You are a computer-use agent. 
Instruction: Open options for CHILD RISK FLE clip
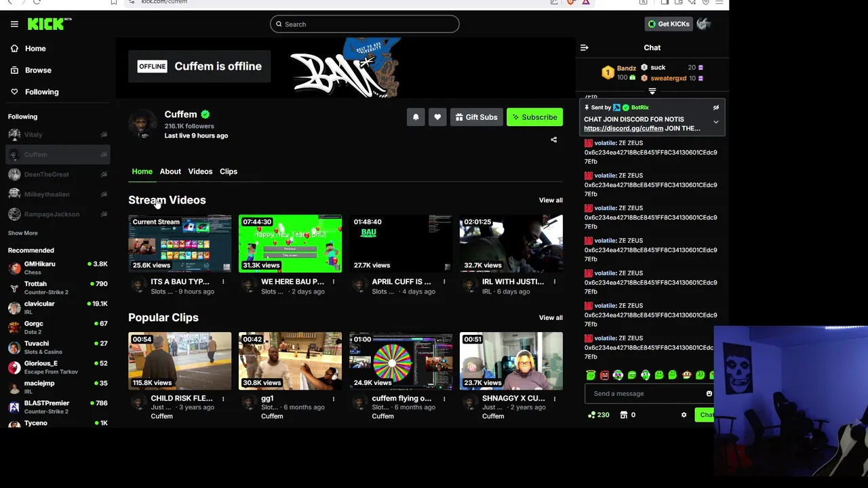pyautogui.click(x=223, y=399)
